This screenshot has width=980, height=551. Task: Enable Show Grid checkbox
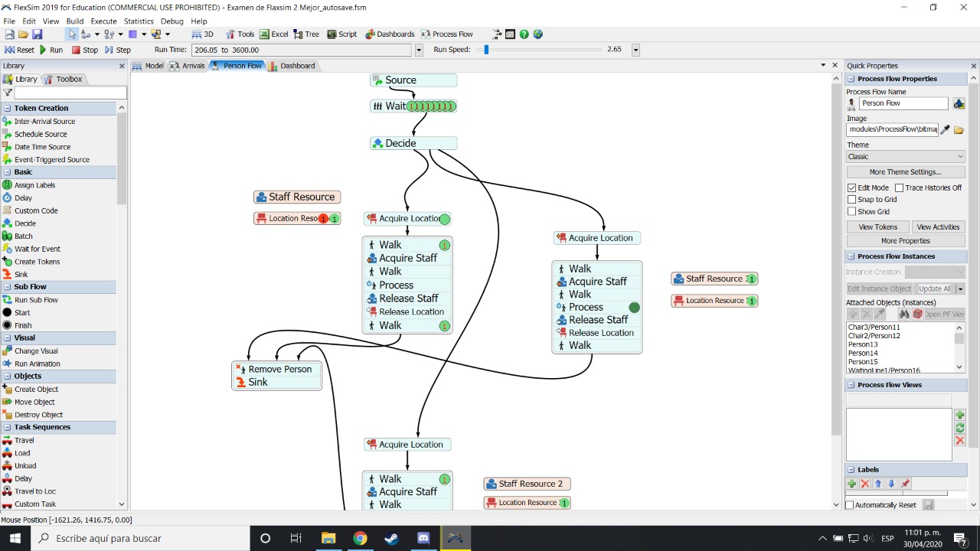pos(851,211)
